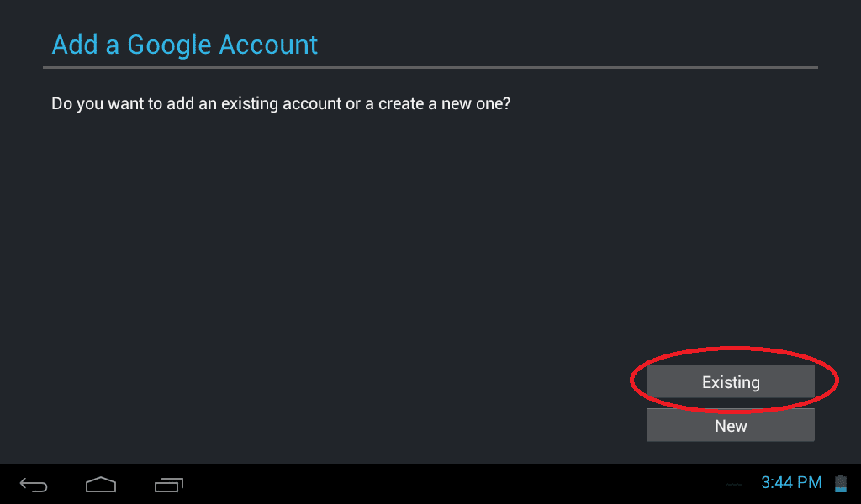
Task: Tap the PM label in the status clock
Action: point(810,483)
